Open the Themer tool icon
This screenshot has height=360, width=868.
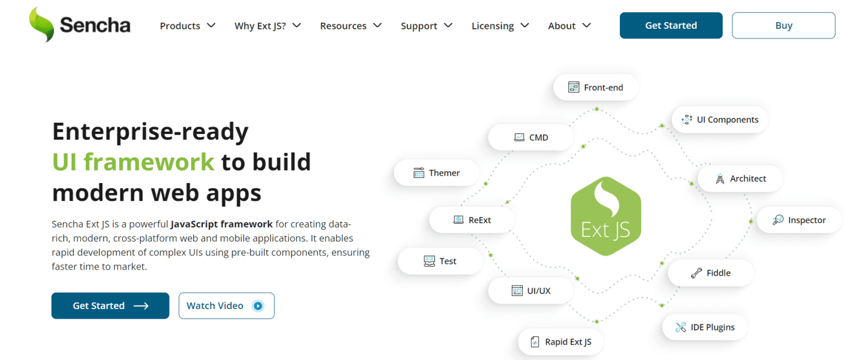point(418,172)
